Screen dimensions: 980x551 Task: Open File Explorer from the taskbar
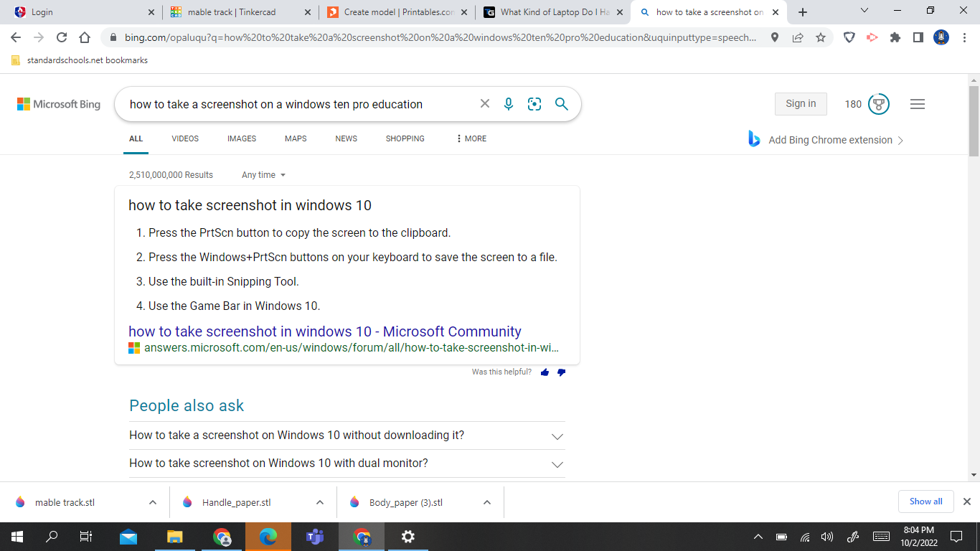[x=175, y=537]
